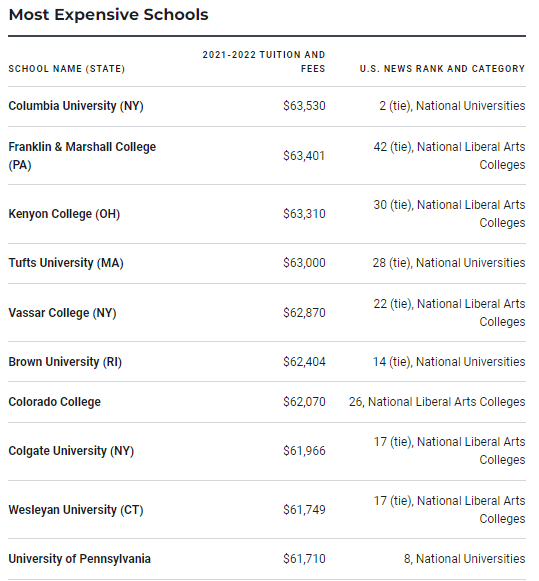Open the Columbia University (NY) link
This screenshot has height=581, width=539.
[76, 106]
